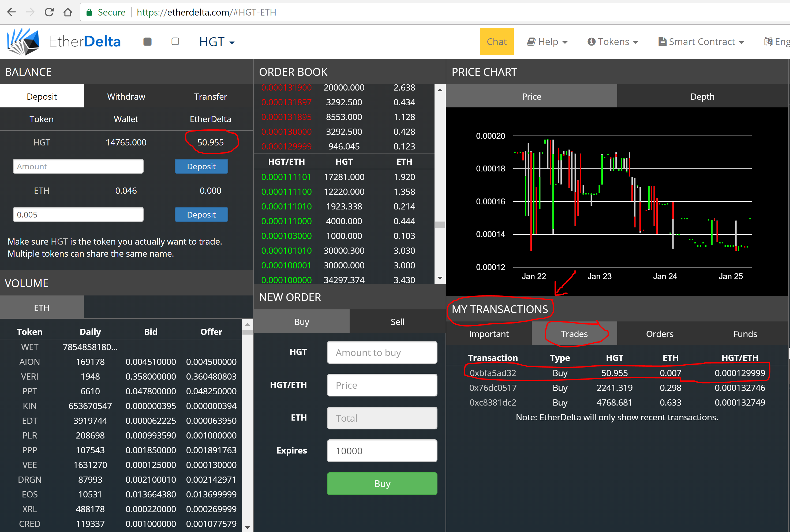Click the address bar URL
790x532 pixels.
coord(206,13)
